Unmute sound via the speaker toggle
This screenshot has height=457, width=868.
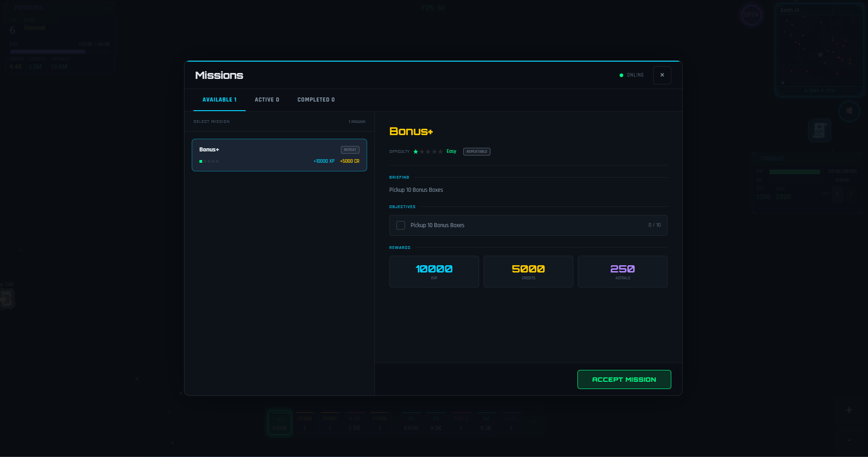click(x=849, y=111)
